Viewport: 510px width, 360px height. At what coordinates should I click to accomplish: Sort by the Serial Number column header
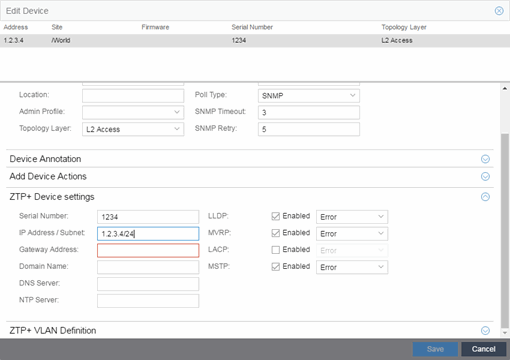[x=252, y=27]
